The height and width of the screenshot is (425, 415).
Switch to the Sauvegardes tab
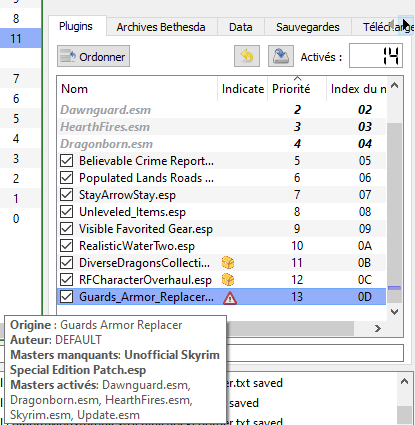[x=308, y=27]
